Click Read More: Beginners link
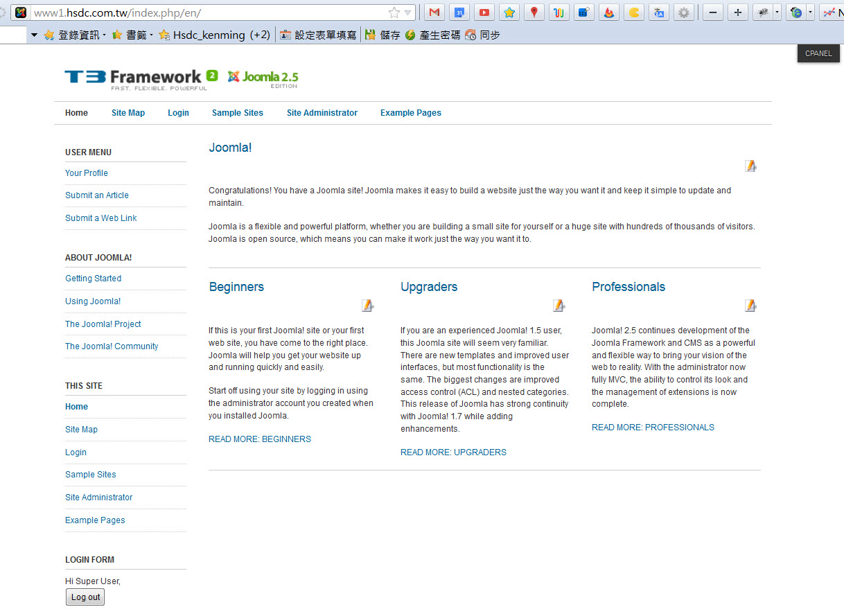The height and width of the screenshot is (616, 844). [x=260, y=439]
